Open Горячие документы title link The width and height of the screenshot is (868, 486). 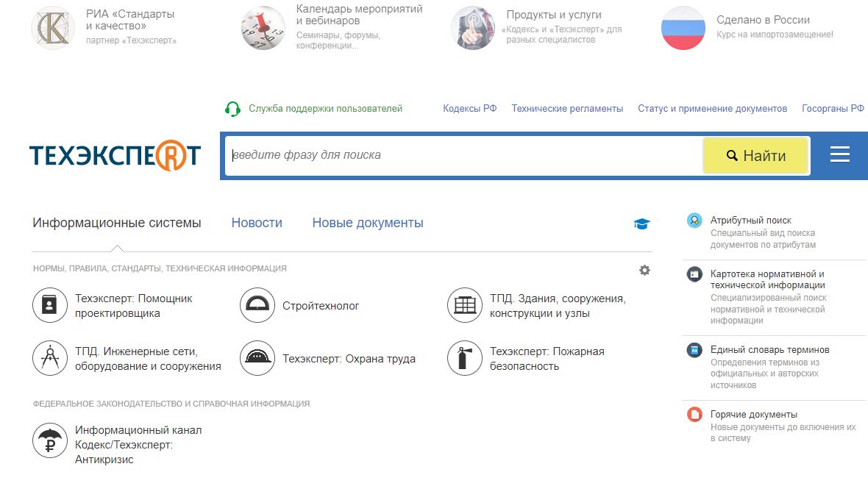coord(754,415)
